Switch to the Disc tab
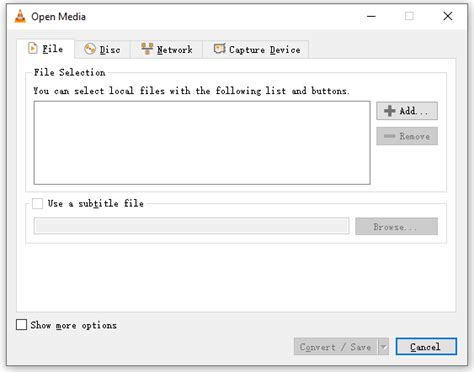Viewport: 474px width, 372px height. click(x=103, y=49)
